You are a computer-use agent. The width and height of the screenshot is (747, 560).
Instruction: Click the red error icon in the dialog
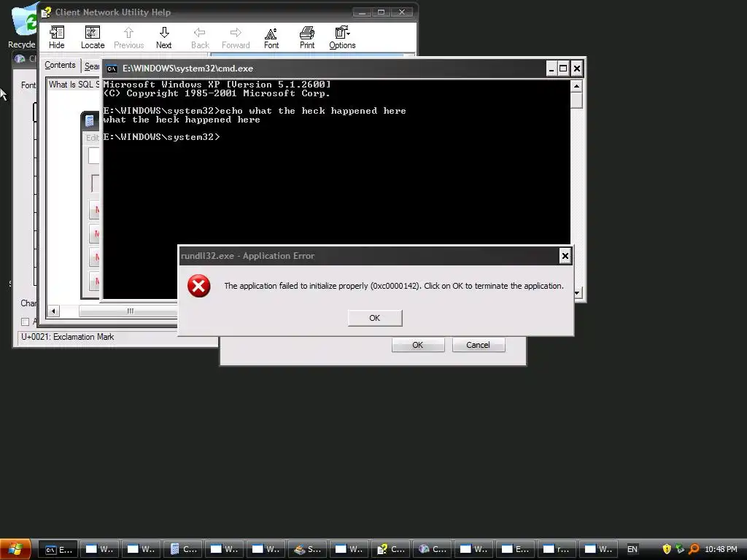198,286
